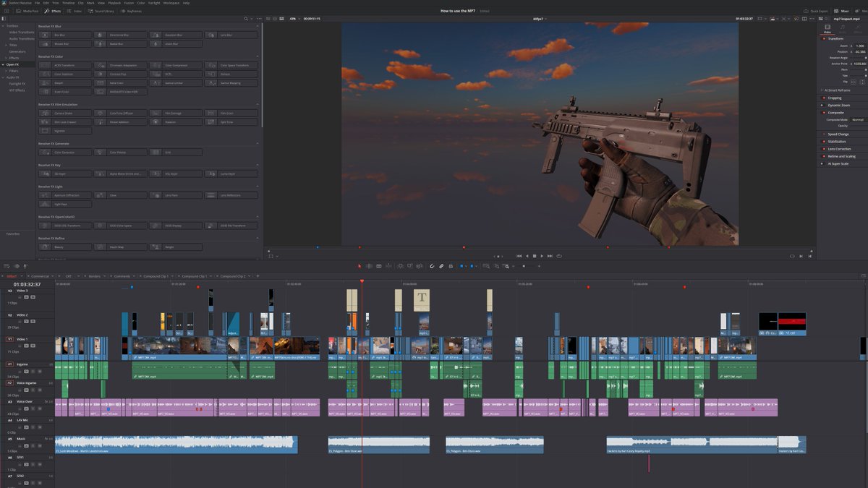Select the Video tab in Inspector

click(x=828, y=28)
